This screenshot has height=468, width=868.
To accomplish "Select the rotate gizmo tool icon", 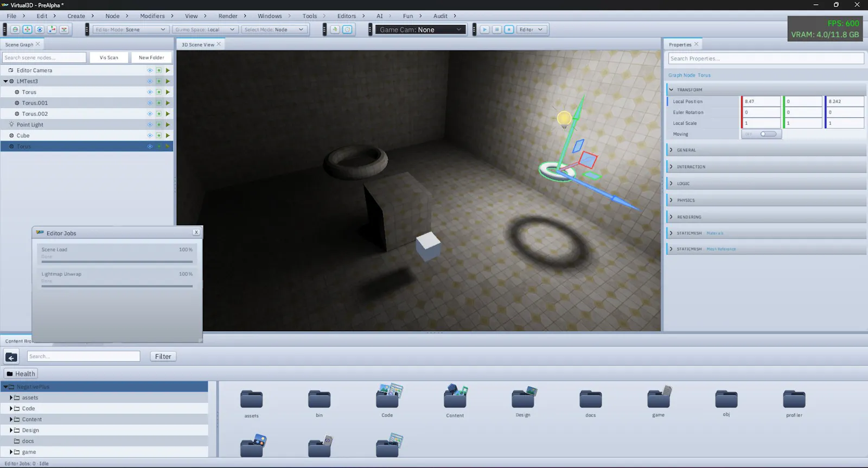I will click(x=40, y=29).
